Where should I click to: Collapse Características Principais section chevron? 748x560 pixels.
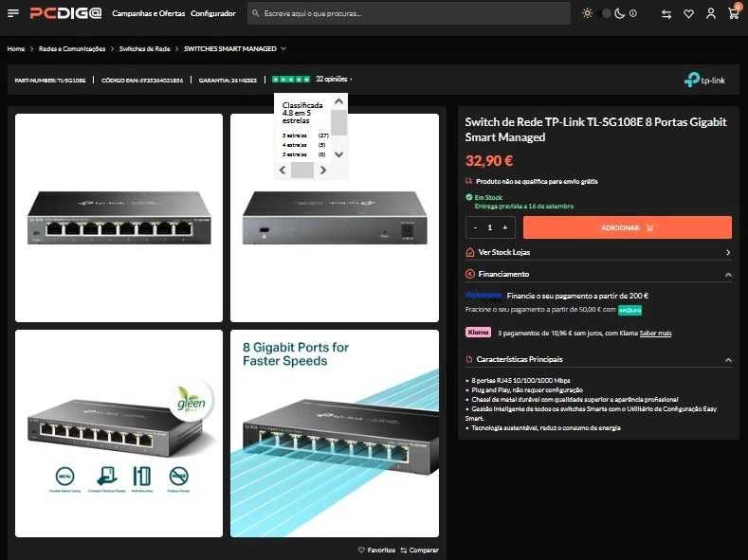[728, 360]
